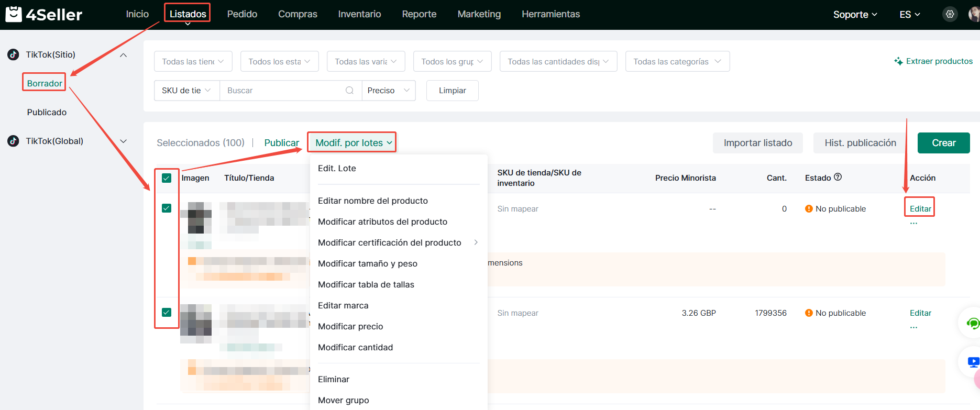Screen dimensions: 980x410
Task: Click the TikTok(Global) logo icon
Action: (x=13, y=141)
